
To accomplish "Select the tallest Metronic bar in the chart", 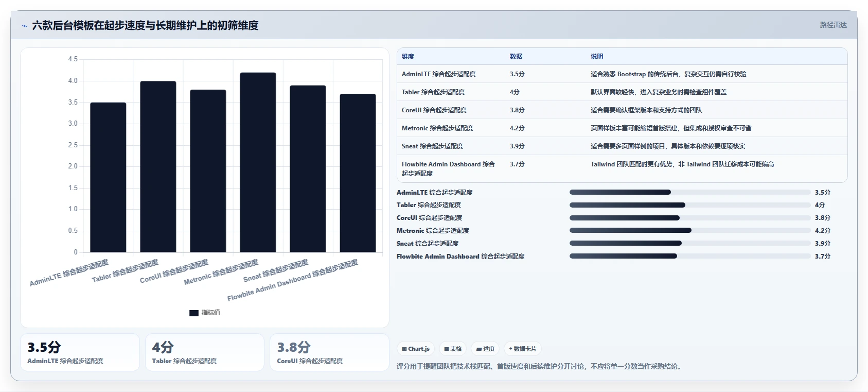I will (x=258, y=162).
